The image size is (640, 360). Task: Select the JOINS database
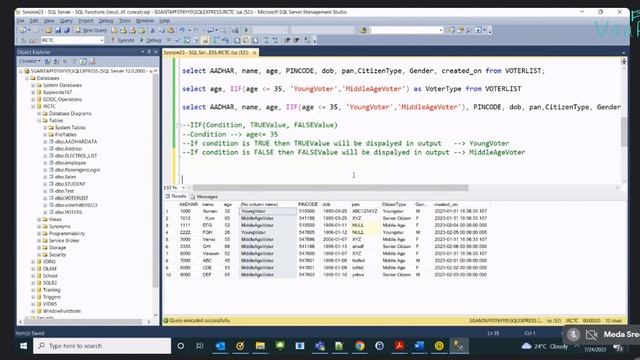(x=49, y=262)
